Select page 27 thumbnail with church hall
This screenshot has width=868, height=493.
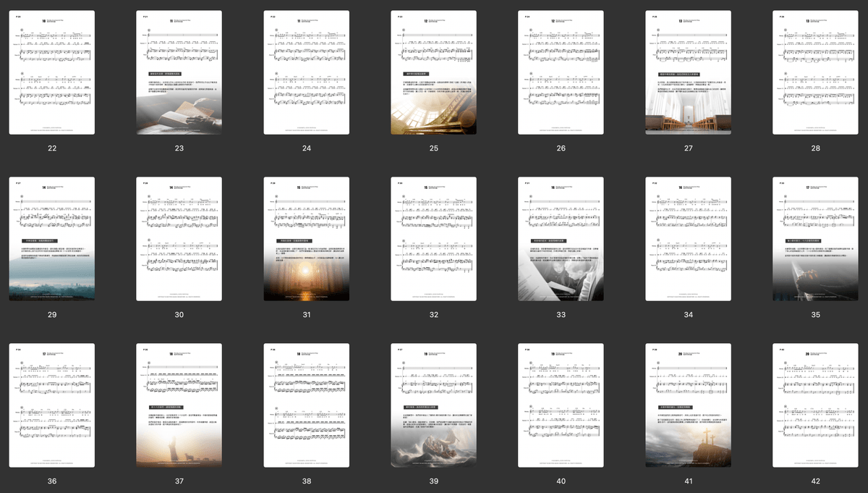(689, 72)
